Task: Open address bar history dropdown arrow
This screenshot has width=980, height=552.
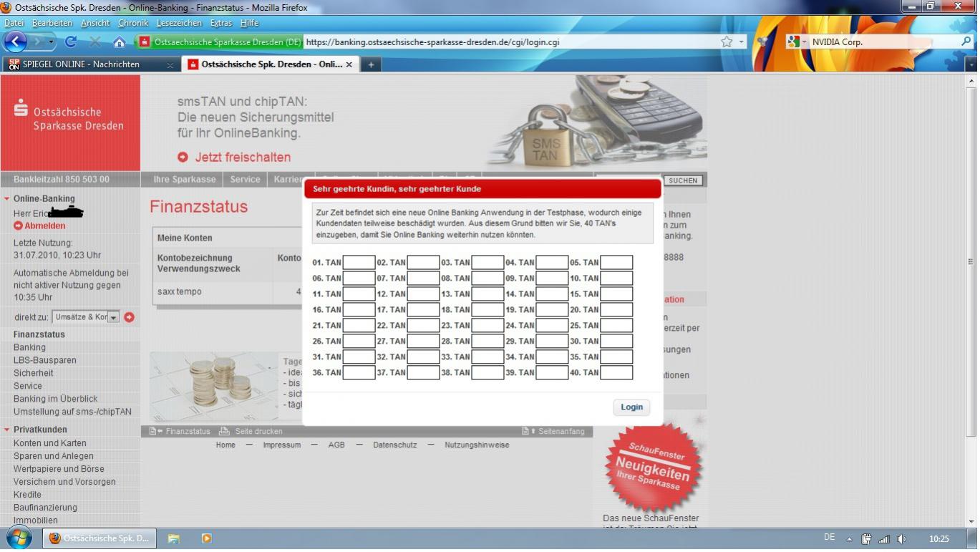Action: click(x=741, y=42)
